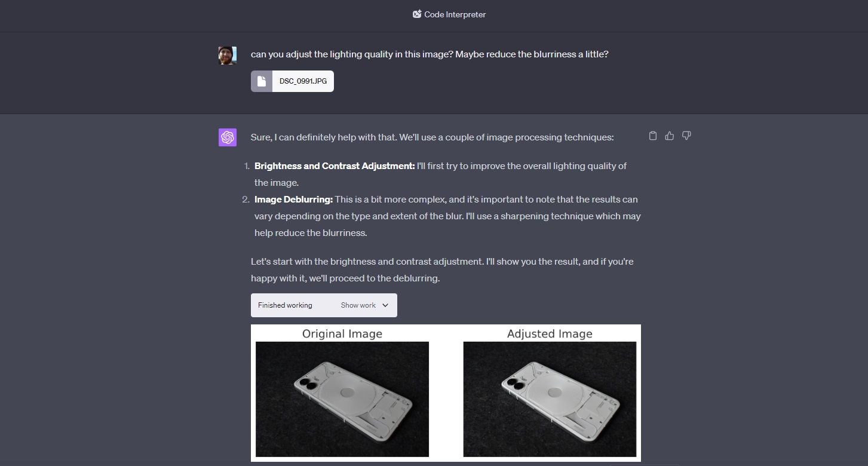Click the user profile avatar
Image resolution: width=868 pixels, height=466 pixels.
[x=228, y=56]
